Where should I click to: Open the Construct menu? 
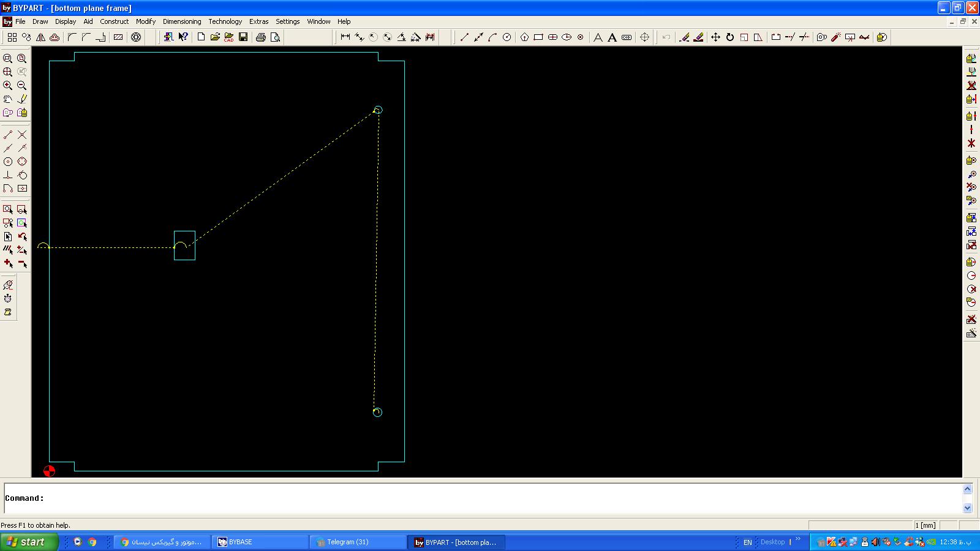pos(115,21)
